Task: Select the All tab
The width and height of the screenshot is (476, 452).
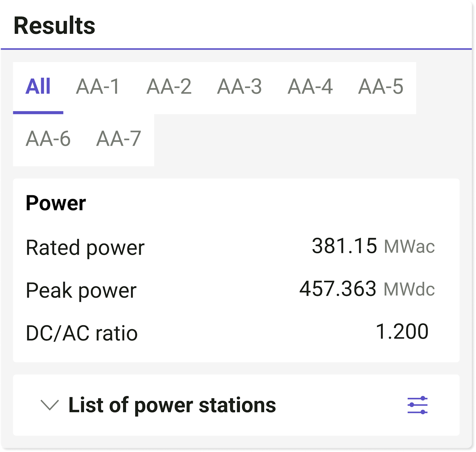Action: pos(38,87)
